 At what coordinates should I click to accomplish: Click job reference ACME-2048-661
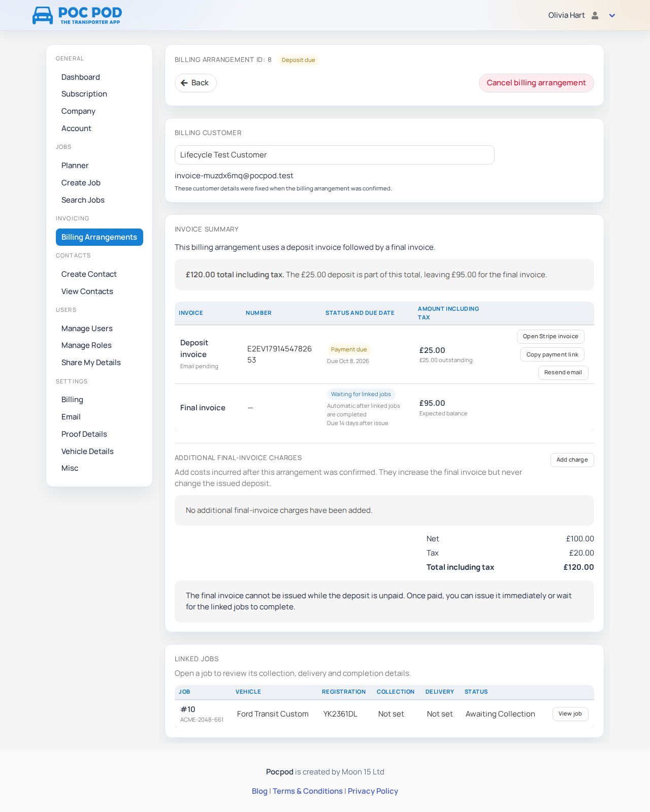[202, 720]
